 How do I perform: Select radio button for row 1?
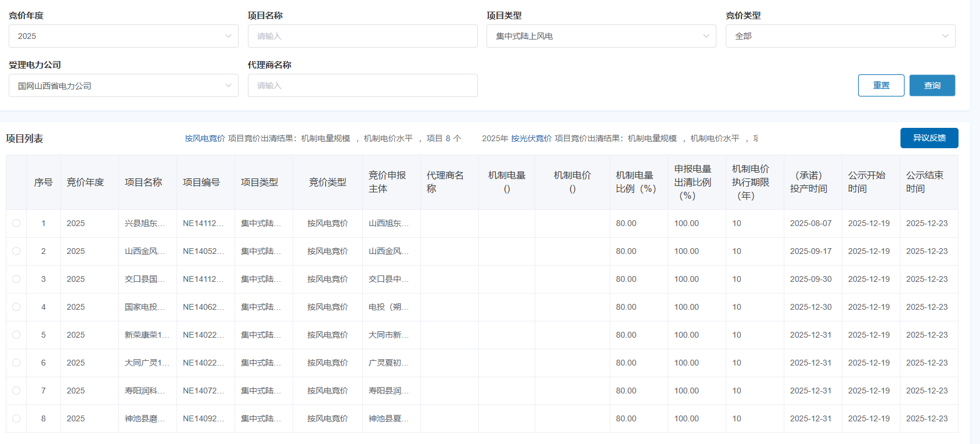[x=16, y=223]
